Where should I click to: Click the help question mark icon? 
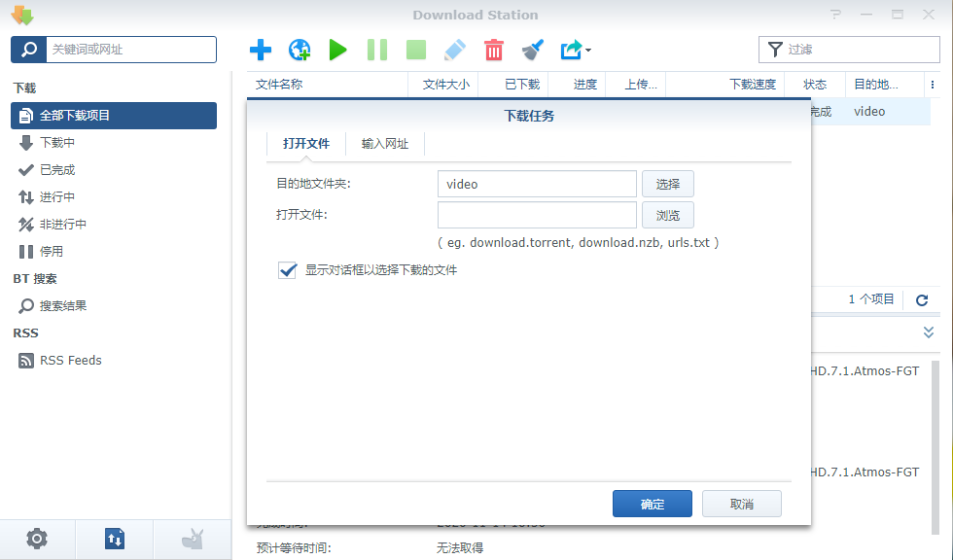pos(836,15)
